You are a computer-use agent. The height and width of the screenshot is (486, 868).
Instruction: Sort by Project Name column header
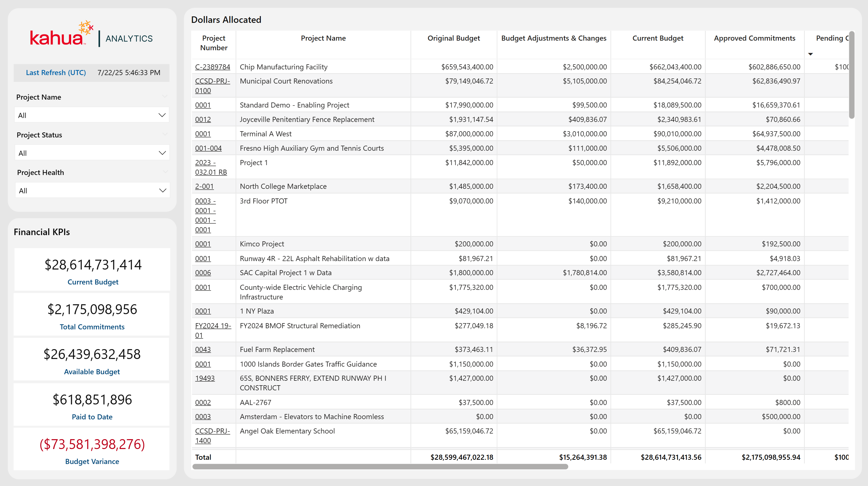click(x=323, y=38)
